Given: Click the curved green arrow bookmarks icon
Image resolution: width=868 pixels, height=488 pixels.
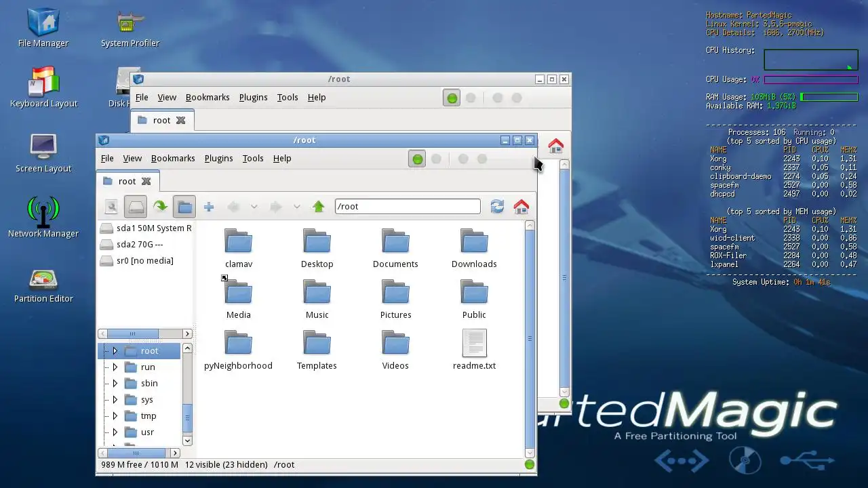Looking at the screenshot, I should click(x=160, y=207).
